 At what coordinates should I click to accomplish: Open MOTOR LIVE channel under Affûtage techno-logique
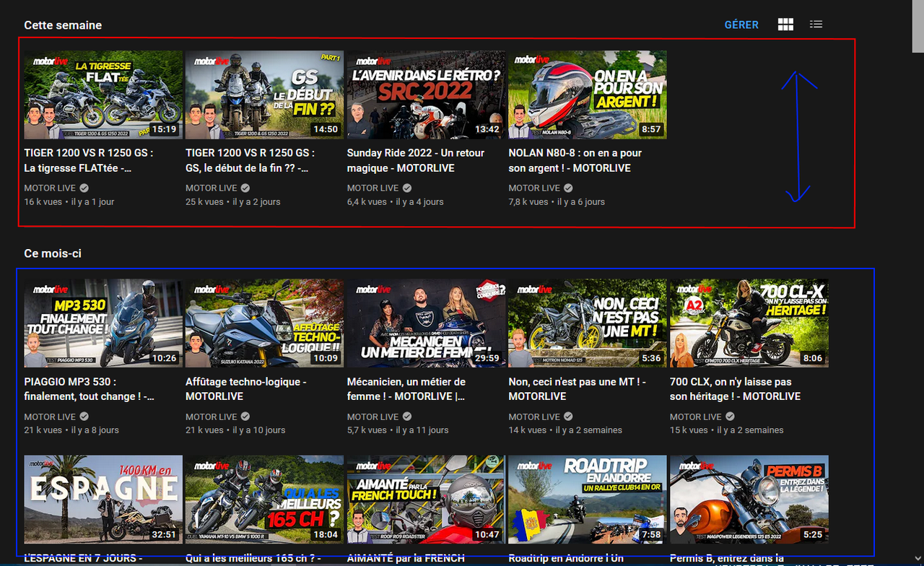click(212, 417)
